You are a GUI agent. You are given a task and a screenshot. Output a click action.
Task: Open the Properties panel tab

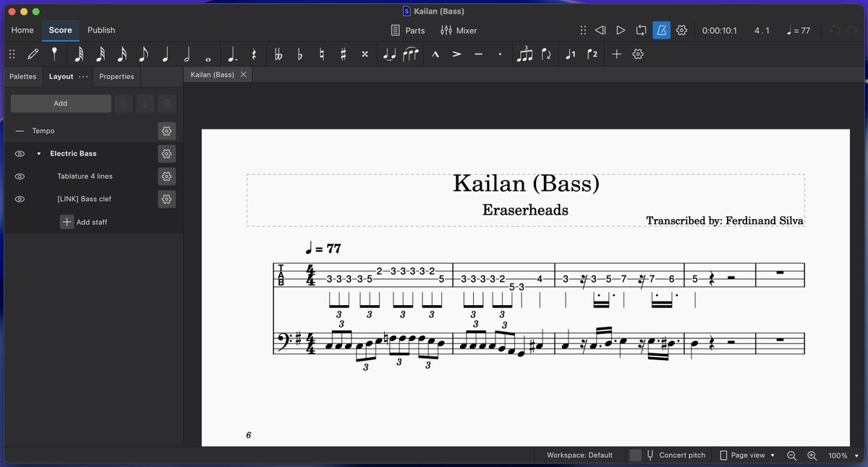point(116,76)
